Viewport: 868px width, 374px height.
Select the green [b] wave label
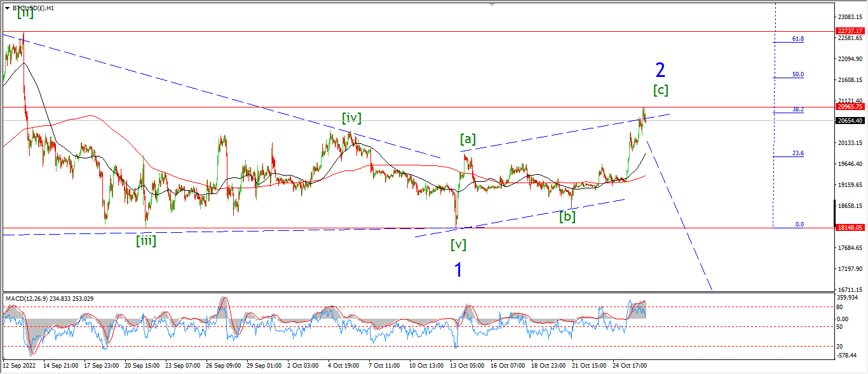click(567, 216)
